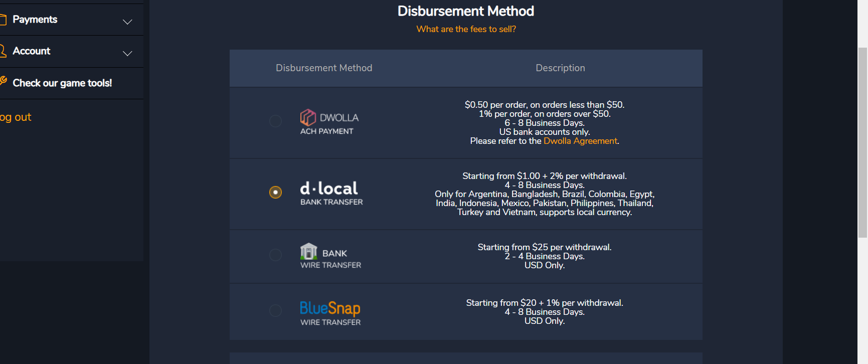The image size is (868, 364).
Task: Click "6 - 8 Business Days." text
Action: pos(545,123)
